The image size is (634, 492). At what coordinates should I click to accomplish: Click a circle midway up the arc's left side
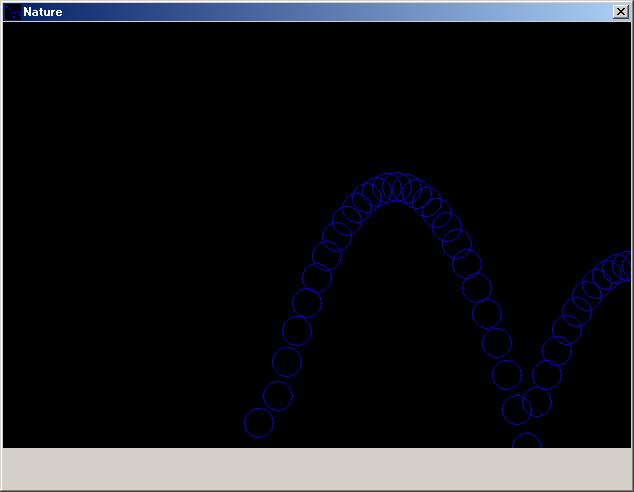(307, 302)
